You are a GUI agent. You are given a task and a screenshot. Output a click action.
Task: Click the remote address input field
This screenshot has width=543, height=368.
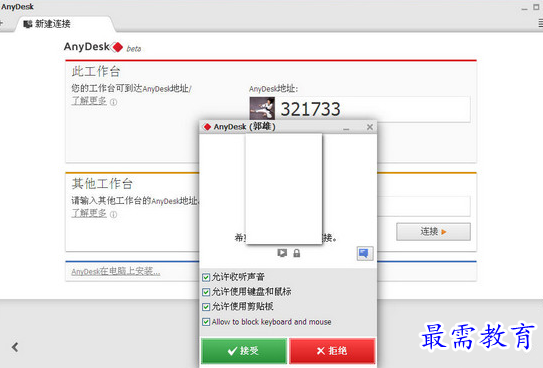click(424, 206)
